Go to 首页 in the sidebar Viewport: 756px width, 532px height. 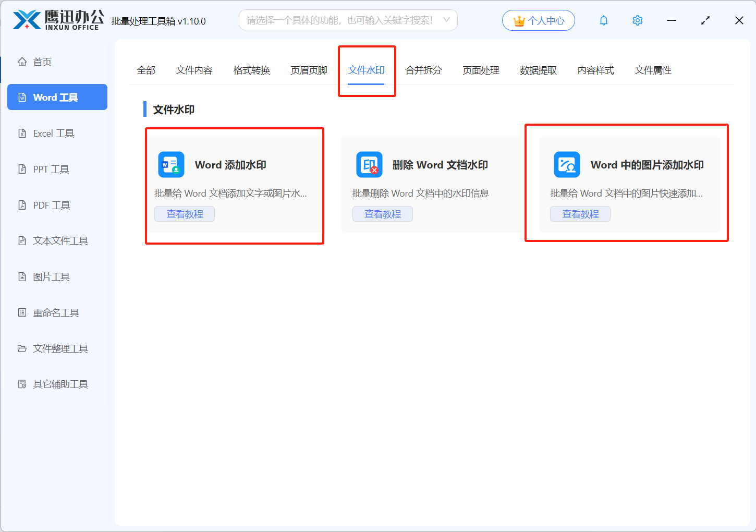tap(57, 62)
